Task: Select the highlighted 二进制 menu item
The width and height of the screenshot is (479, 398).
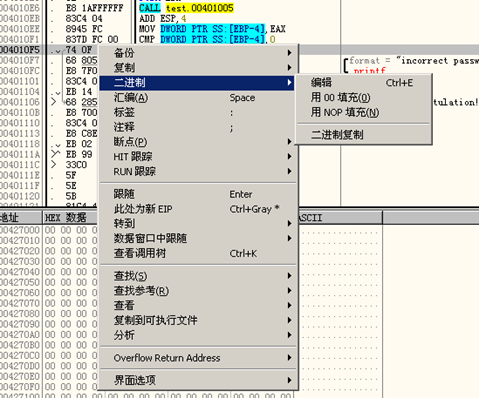Action: [197, 83]
